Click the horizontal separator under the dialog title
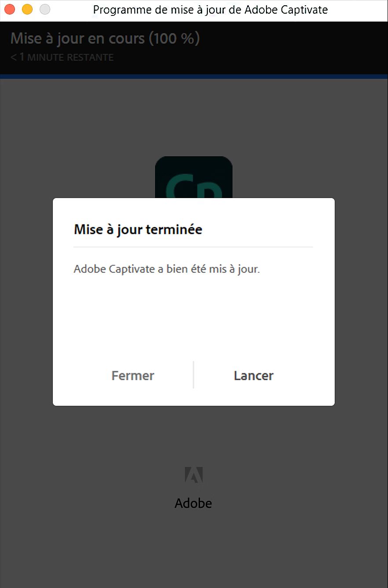Viewport: 388px width, 588px height. pos(193,247)
